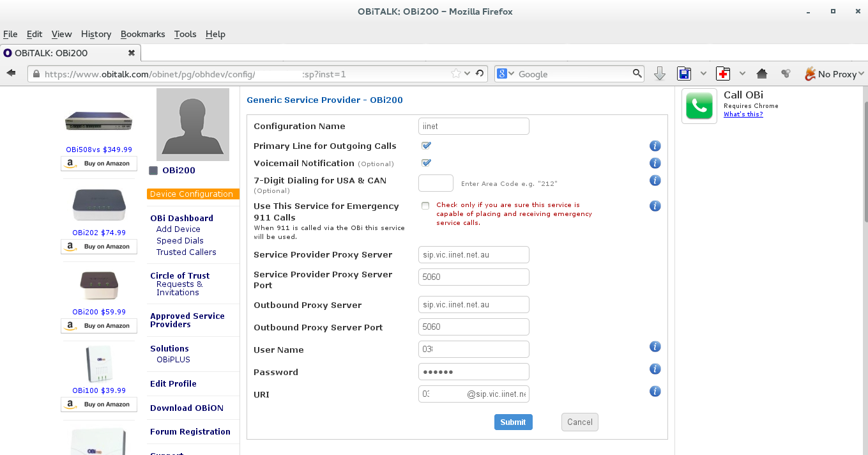Open Speed Dials link

pos(180,241)
